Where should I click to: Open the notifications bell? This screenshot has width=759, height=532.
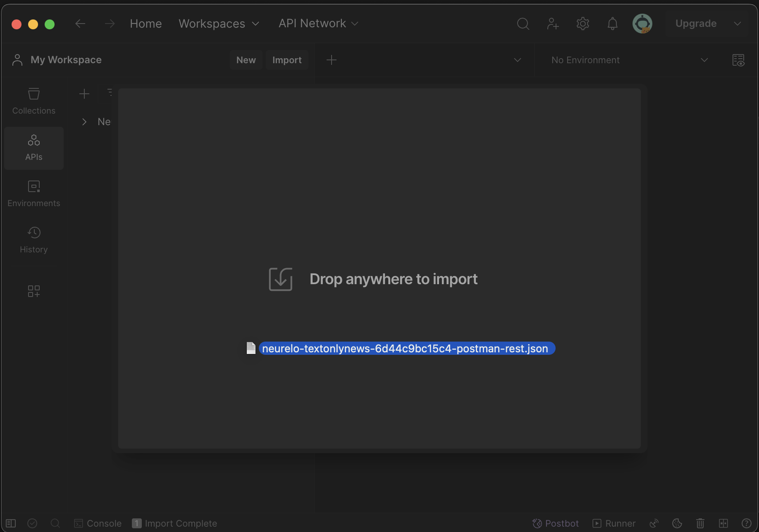[x=612, y=24]
